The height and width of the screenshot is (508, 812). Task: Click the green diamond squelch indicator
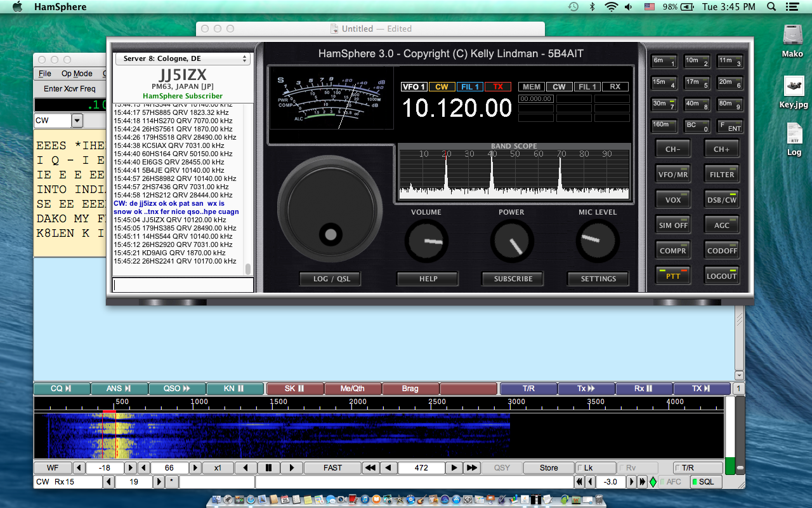click(x=653, y=482)
